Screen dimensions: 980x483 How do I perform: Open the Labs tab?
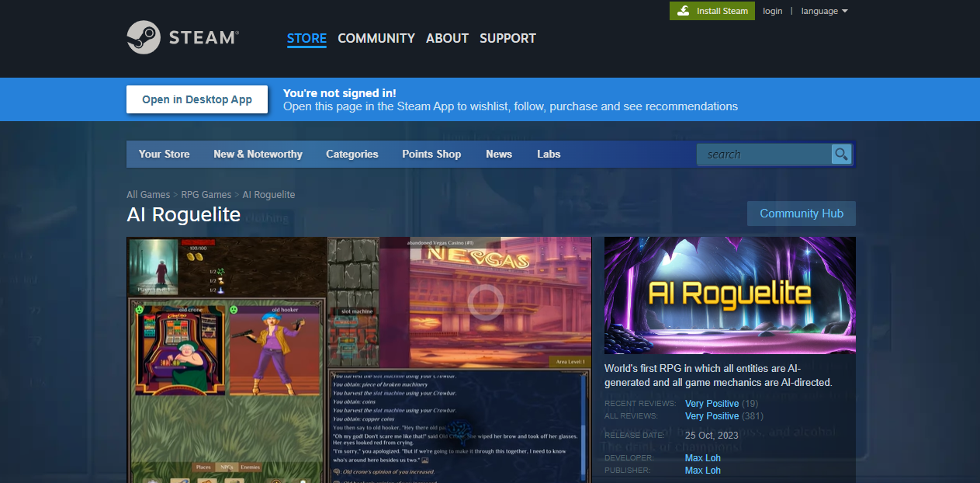pos(549,154)
